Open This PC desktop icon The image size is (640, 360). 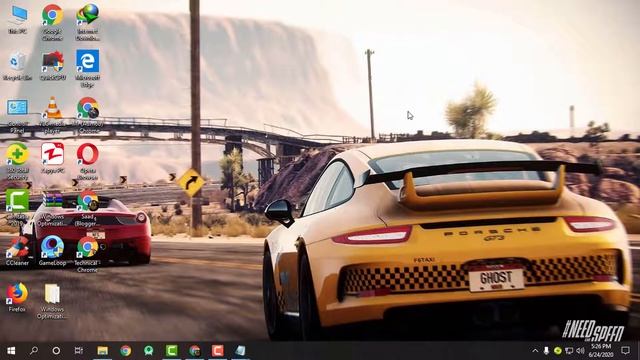click(18, 20)
